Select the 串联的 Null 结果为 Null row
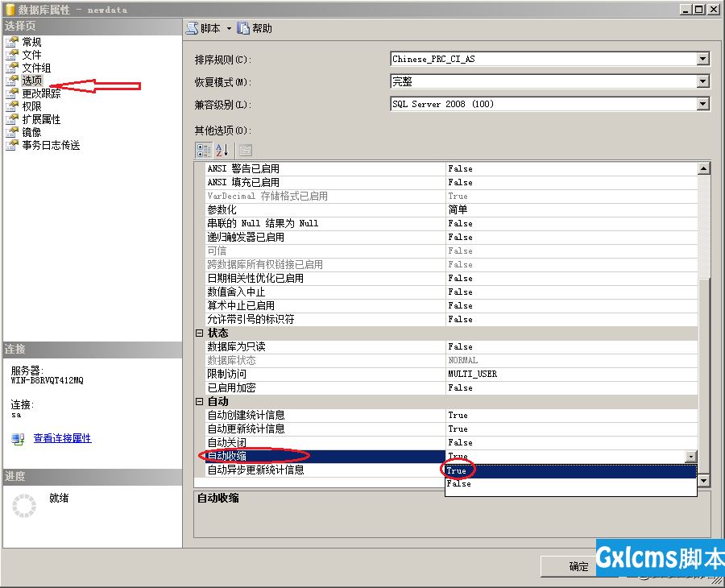This screenshot has width=725, height=588. tap(451, 223)
